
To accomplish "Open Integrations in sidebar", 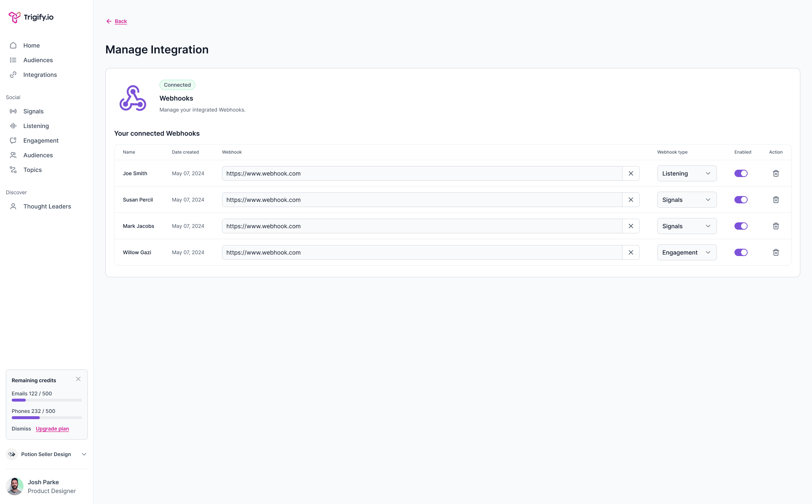I will click(x=40, y=75).
